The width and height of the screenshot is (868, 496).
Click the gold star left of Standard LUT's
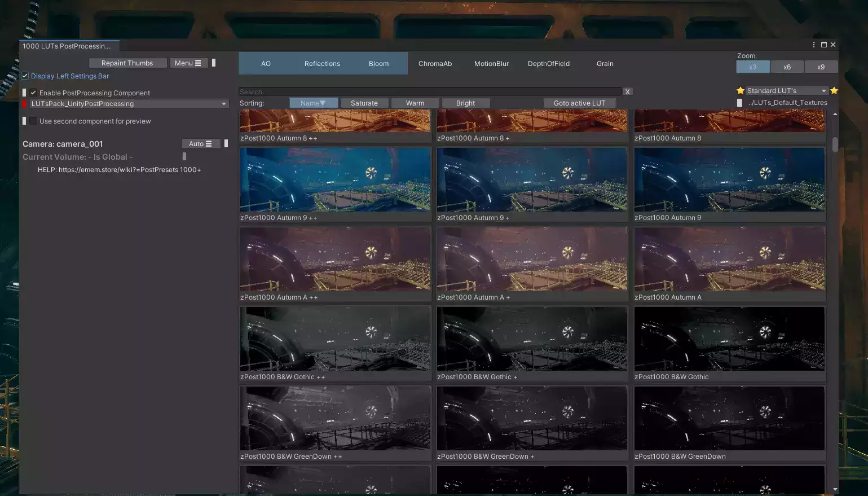click(741, 91)
